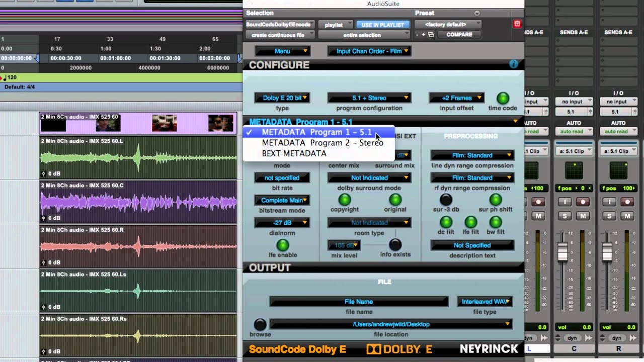Viewport: 644px width, 362px height.
Task: Open the Preset circular arrow menu icon
Action: (477, 13)
